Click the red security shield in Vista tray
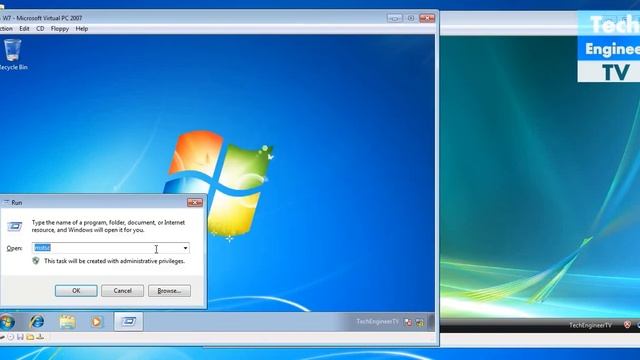640x360 pixels. click(x=627, y=325)
